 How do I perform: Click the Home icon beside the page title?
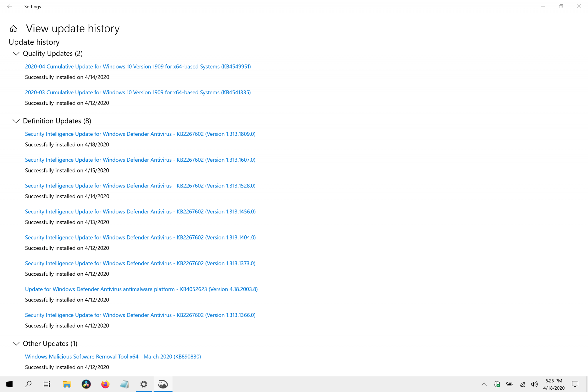coord(13,29)
